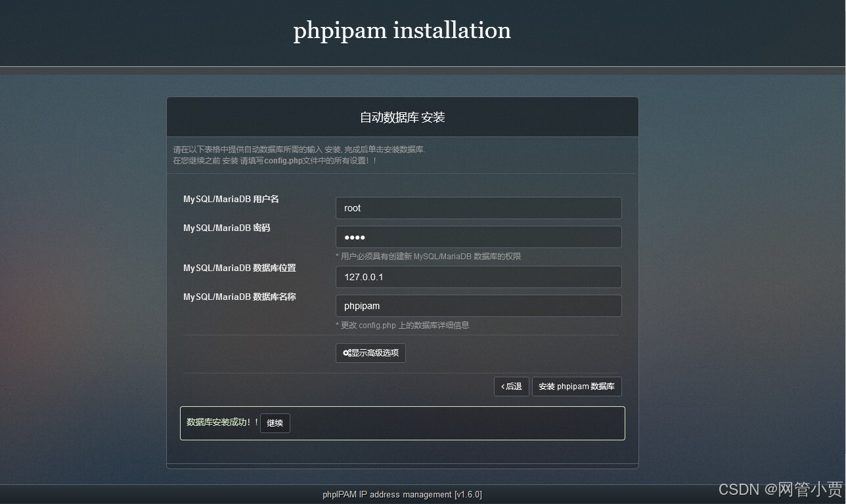The width and height of the screenshot is (846, 504).
Task: Click the 继续 continue button
Action: click(275, 423)
